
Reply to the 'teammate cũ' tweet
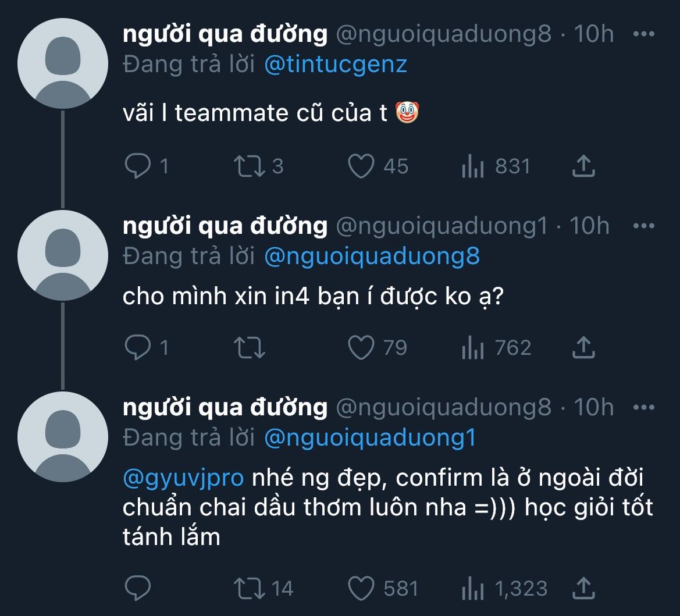click(x=138, y=167)
